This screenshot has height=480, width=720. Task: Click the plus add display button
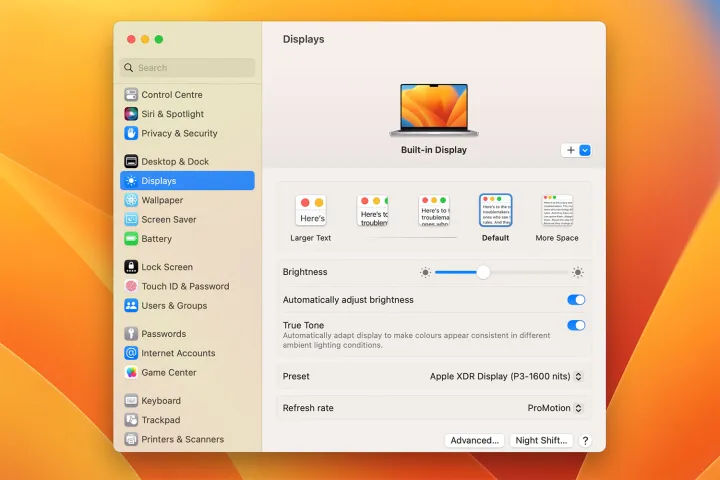pyautogui.click(x=570, y=150)
